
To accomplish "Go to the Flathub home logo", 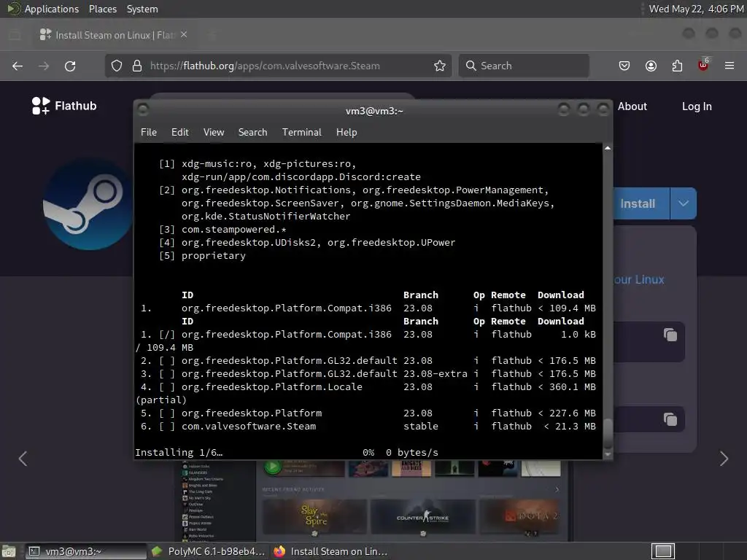I will (64, 106).
